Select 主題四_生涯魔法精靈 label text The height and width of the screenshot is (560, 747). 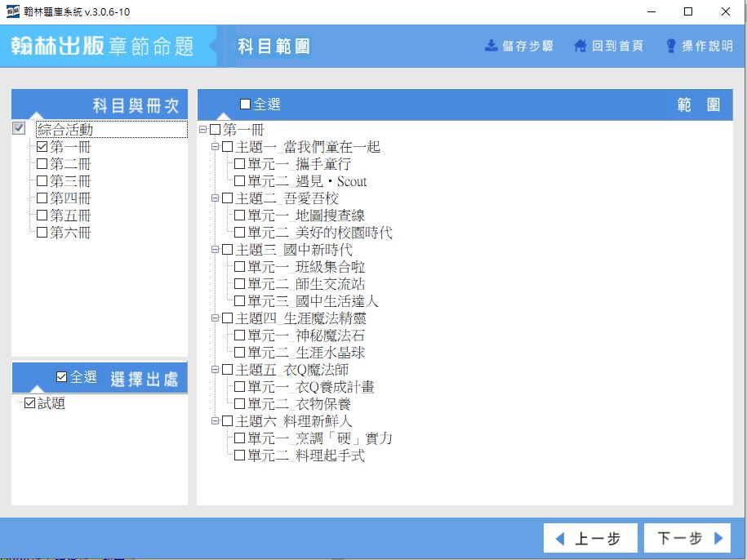click(x=301, y=318)
